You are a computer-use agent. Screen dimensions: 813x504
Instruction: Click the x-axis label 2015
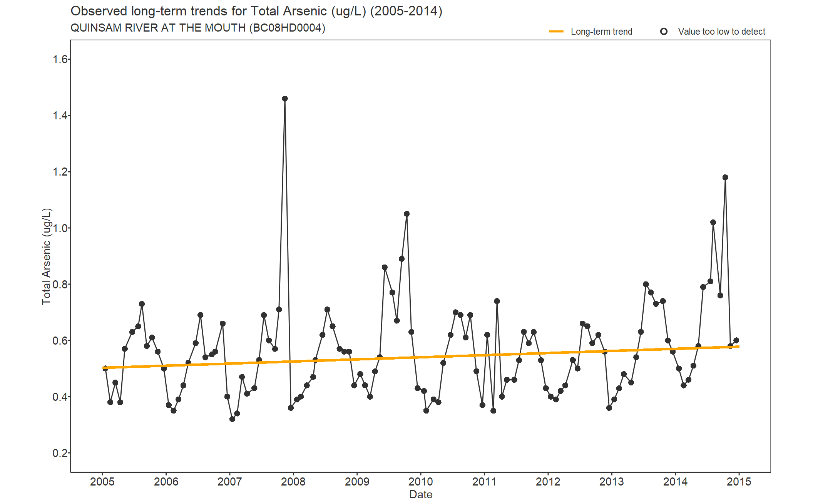[739, 482]
